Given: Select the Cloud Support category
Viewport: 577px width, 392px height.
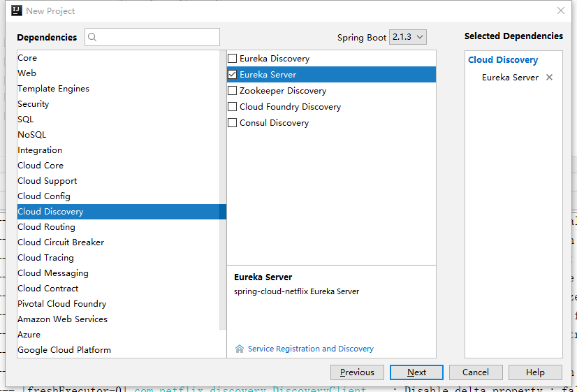Looking at the screenshot, I should [x=119, y=181].
